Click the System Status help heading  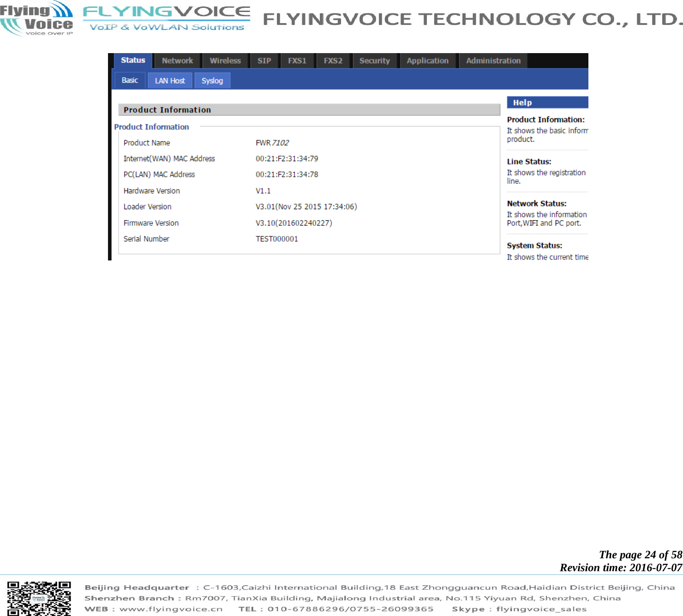(534, 246)
